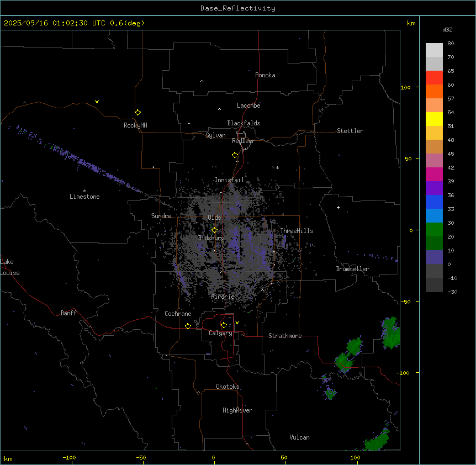
Task: Click the 100 km mark on right axis
Action: coord(405,87)
